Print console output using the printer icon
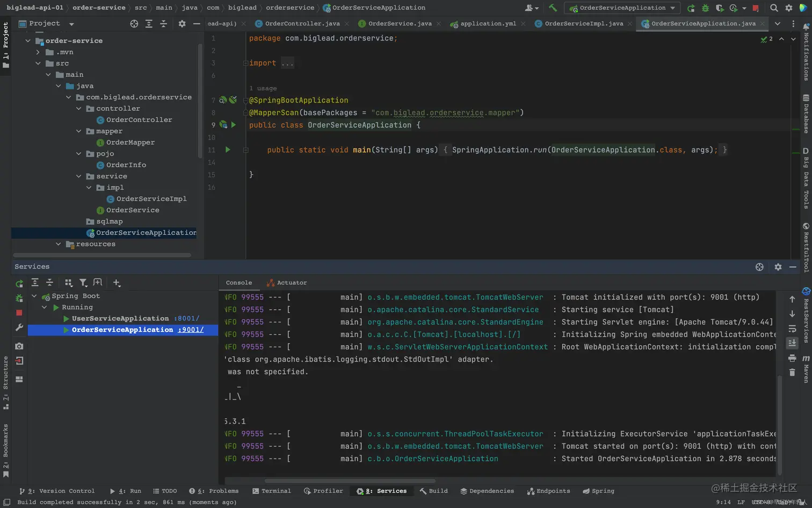Screen dimensions: 812x508 (792, 358)
